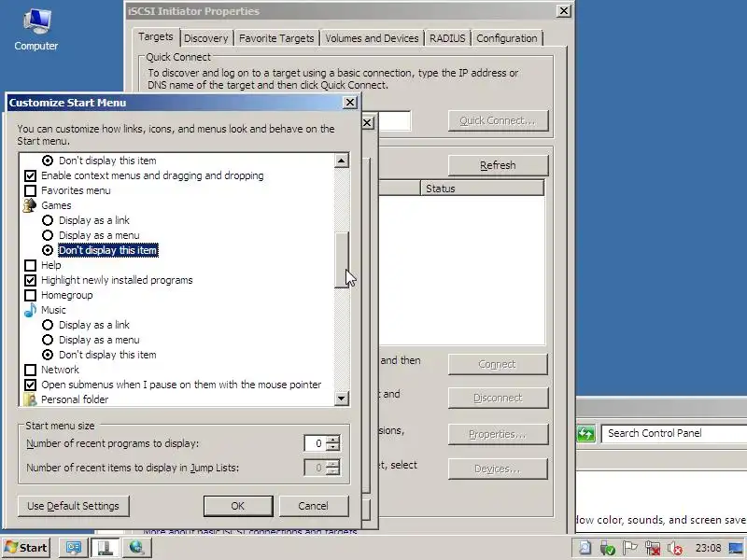The height and width of the screenshot is (560, 747).
Task: Enable the Network checkbox
Action: [x=30, y=370]
